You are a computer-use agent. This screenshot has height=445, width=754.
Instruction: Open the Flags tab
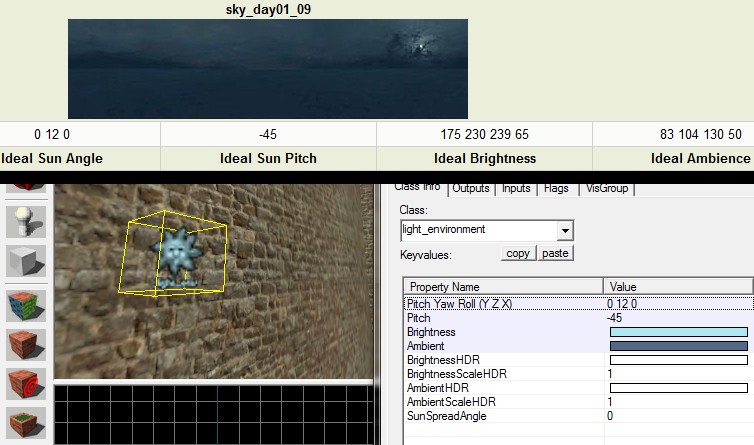pos(556,189)
